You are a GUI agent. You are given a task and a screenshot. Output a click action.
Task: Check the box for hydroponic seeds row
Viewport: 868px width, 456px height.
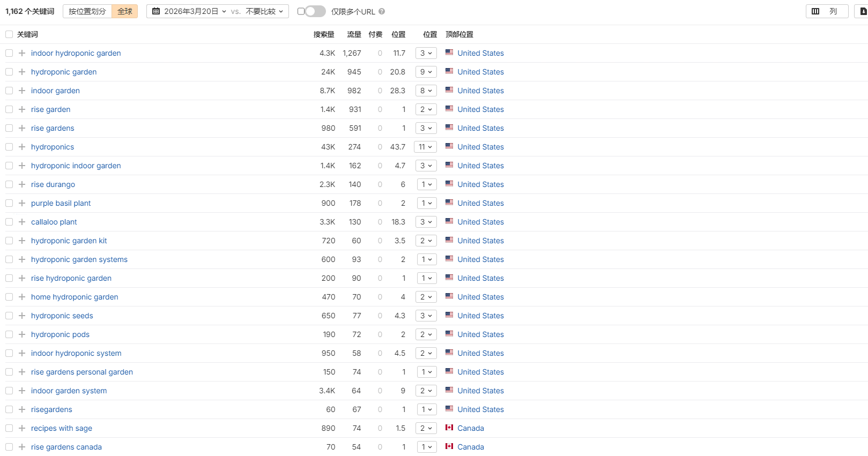point(9,316)
